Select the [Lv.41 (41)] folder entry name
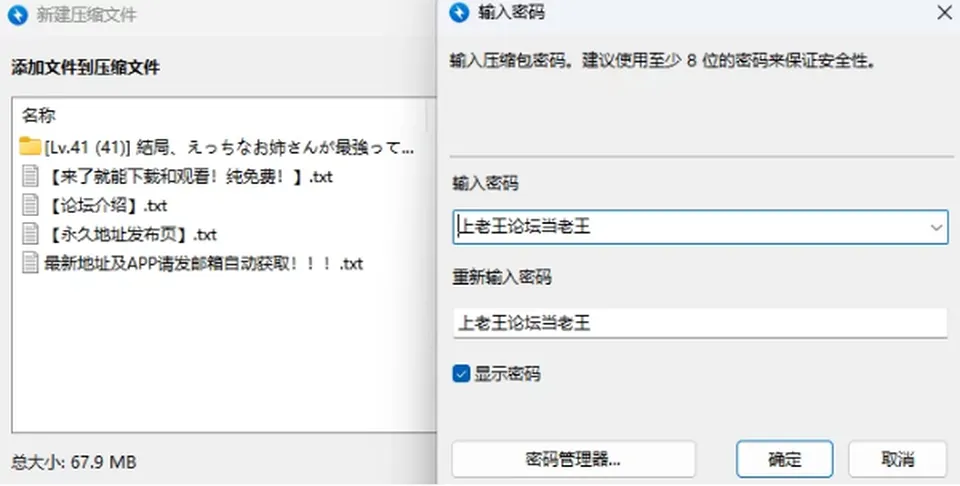Screen dimensions: 960x486 229,147
